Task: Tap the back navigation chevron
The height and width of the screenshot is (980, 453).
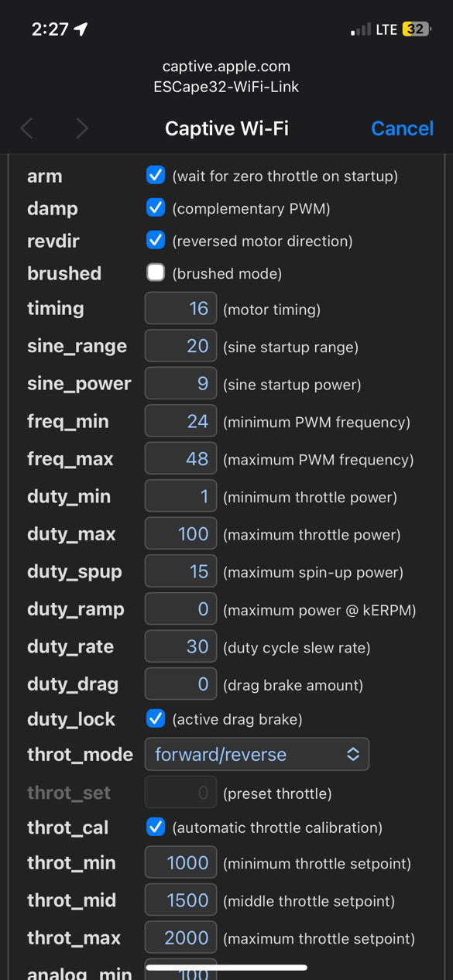Action: point(26,128)
